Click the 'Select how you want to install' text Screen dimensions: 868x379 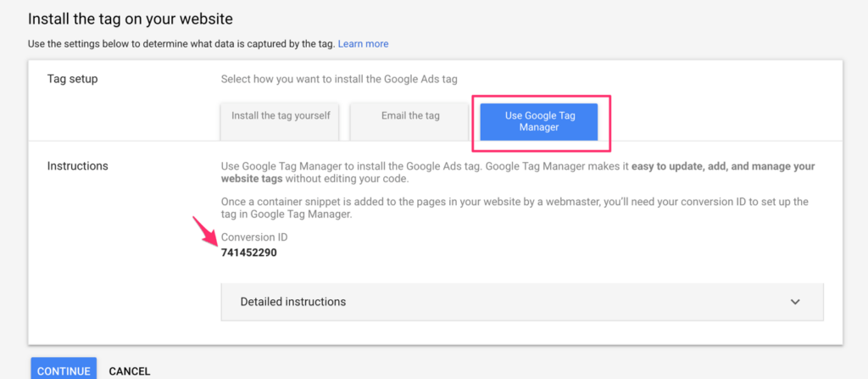[x=339, y=79]
